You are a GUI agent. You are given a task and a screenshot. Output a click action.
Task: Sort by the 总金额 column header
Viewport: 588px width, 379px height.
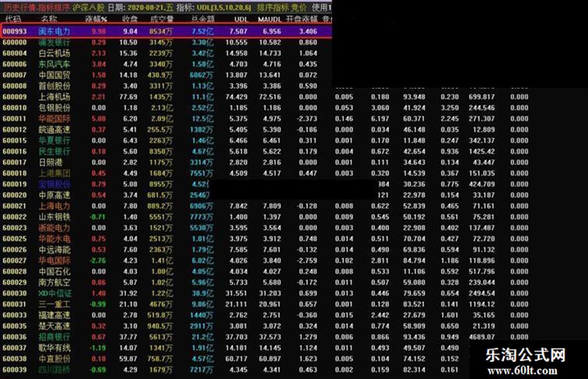point(202,19)
